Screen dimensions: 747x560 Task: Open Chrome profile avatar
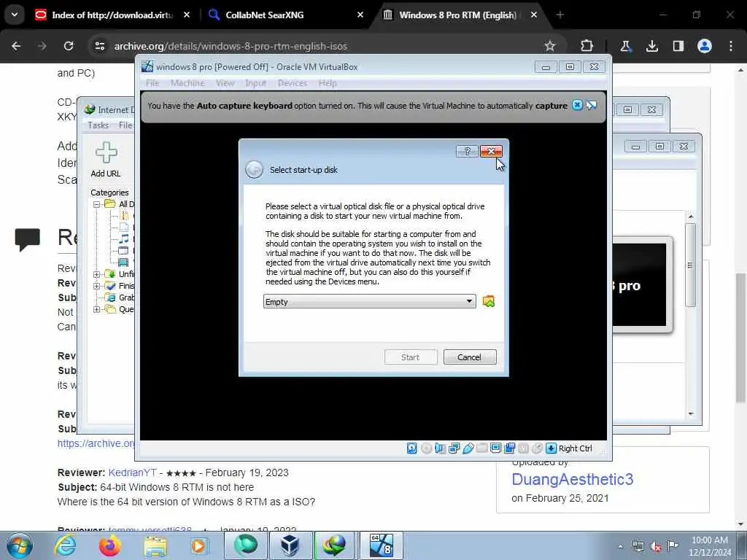point(704,46)
